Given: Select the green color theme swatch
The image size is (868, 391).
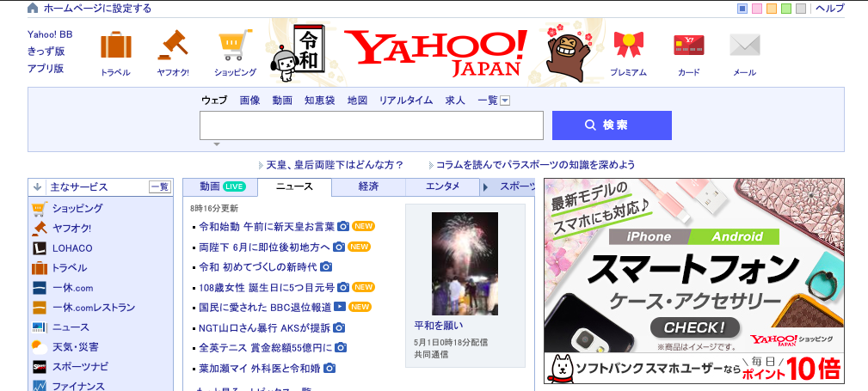Looking at the screenshot, I should (x=786, y=9).
